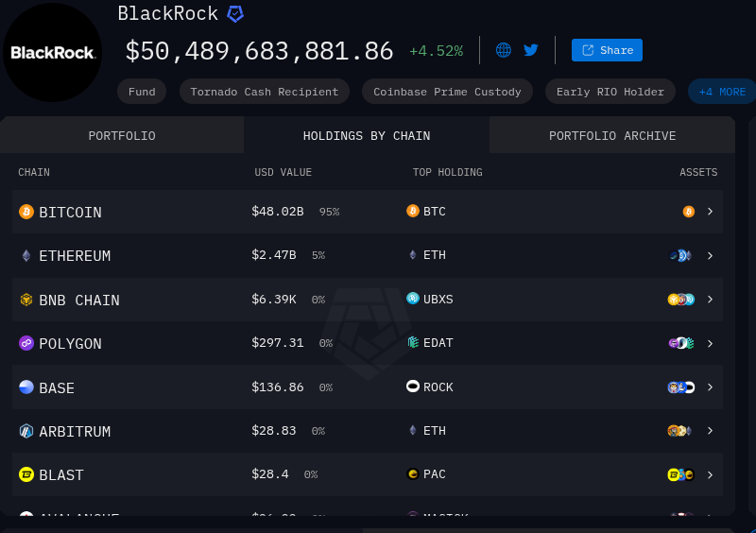
Task: Click the $48.02B Bitcoin value
Action: [x=278, y=212]
